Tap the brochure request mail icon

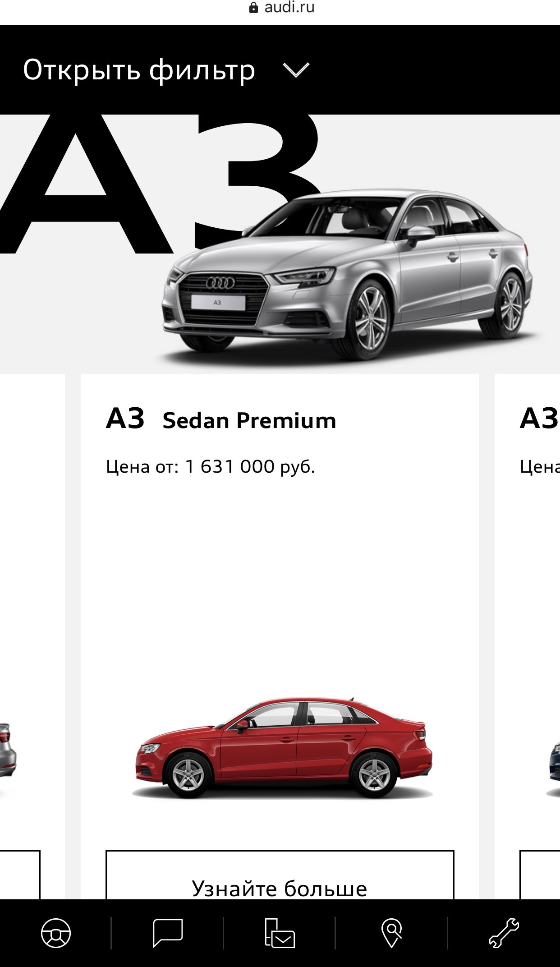(x=280, y=933)
